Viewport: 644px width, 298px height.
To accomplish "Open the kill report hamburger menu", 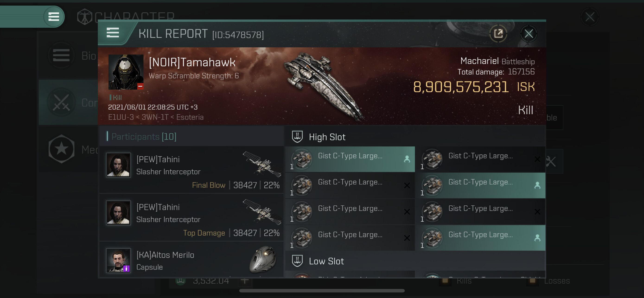I will click(x=112, y=32).
